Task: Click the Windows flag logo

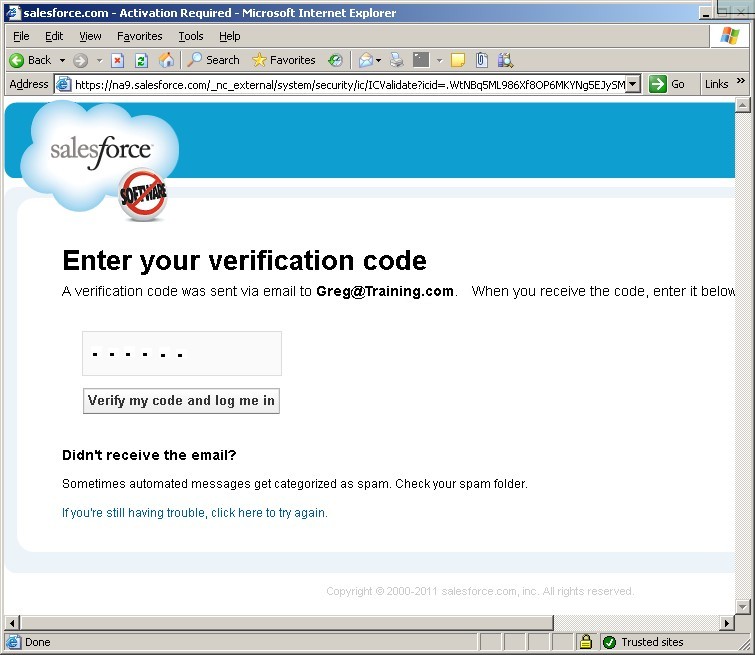Action: [729, 36]
